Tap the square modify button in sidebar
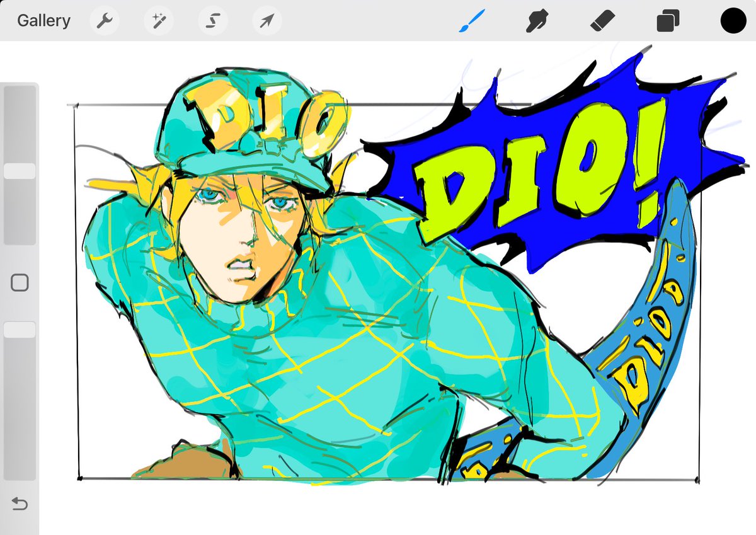The image size is (756, 535). pos(20,283)
